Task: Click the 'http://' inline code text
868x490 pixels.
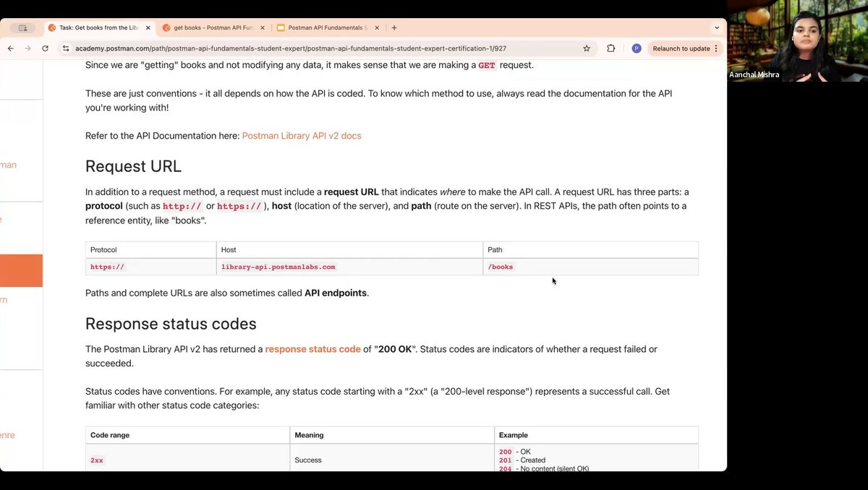Action: click(182, 206)
